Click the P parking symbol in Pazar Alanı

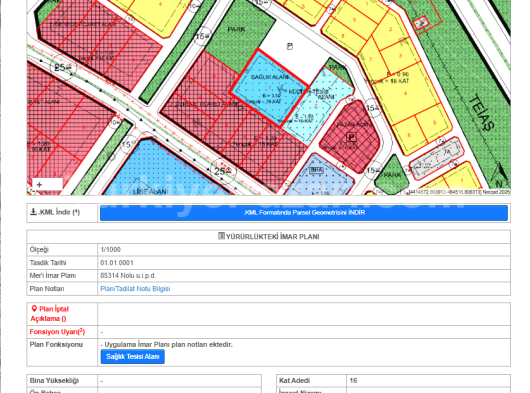point(352,137)
